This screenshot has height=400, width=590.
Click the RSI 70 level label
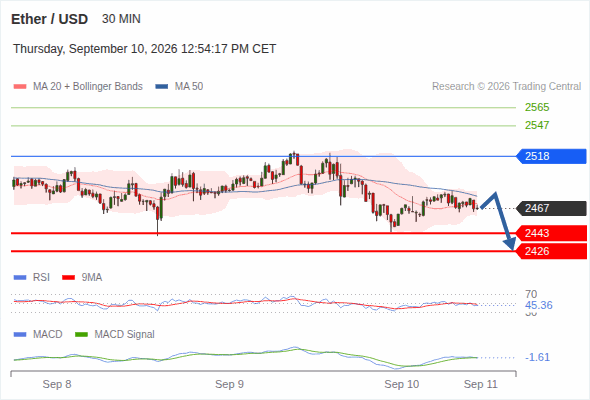coord(531,294)
